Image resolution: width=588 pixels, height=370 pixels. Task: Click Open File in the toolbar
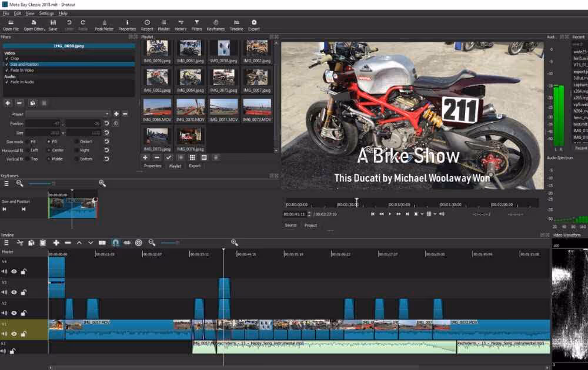tap(11, 25)
